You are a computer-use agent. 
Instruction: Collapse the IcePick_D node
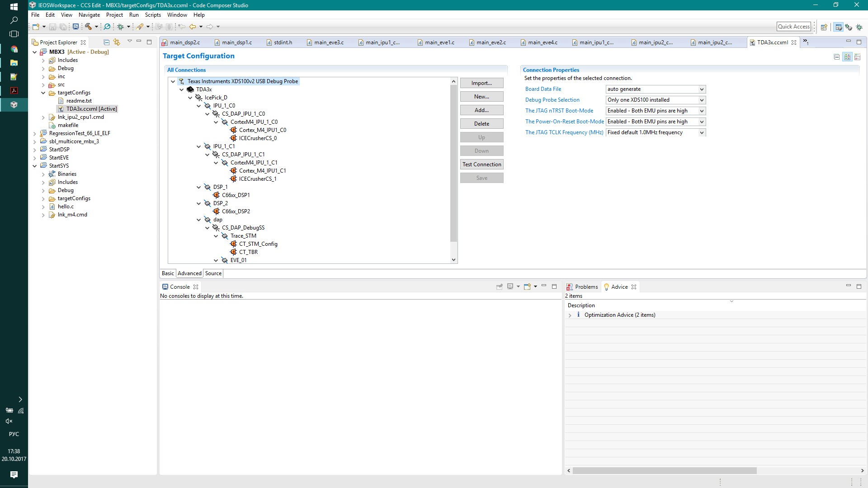coord(190,98)
